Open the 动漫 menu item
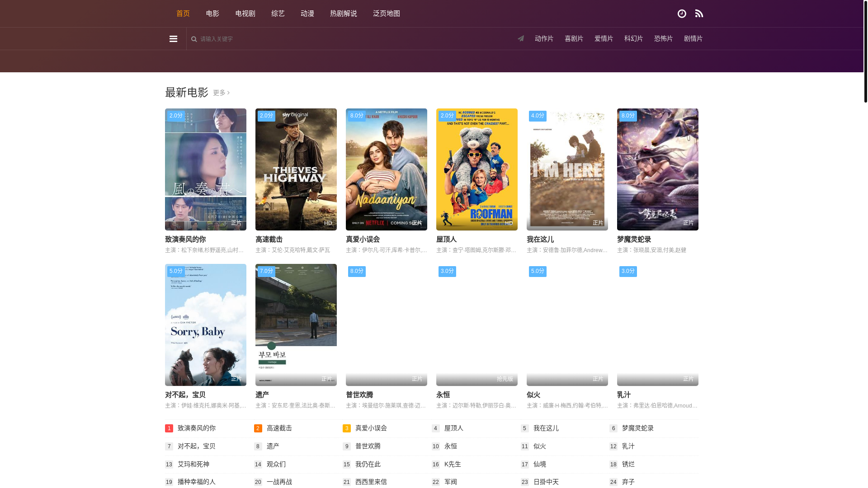 307,14
